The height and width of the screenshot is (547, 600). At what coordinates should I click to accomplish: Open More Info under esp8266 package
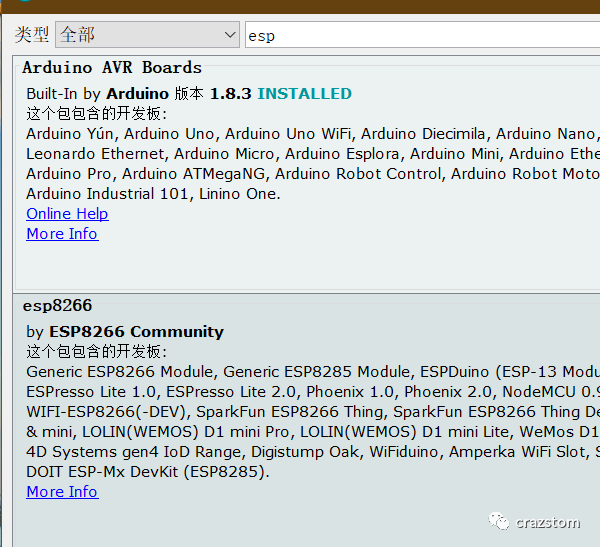[x=62, y=491]
